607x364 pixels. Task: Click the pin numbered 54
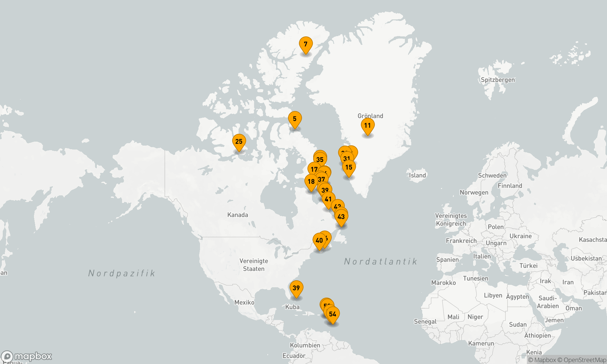(333, 314)
